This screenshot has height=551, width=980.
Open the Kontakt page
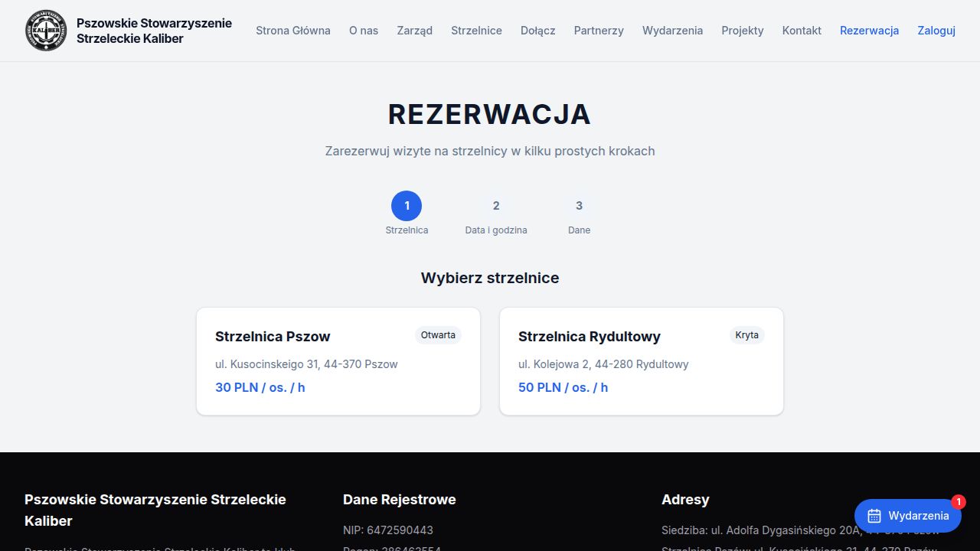(x=802, y=31)
